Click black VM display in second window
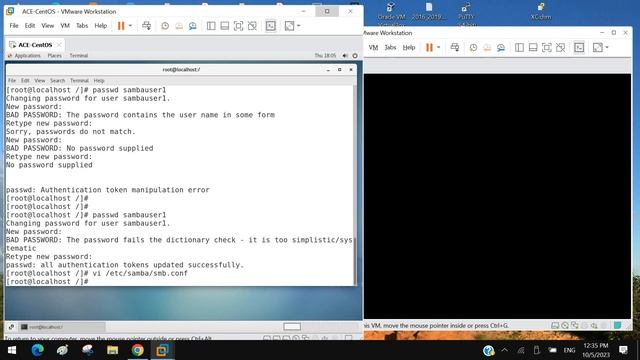 [x=497, y=196]
